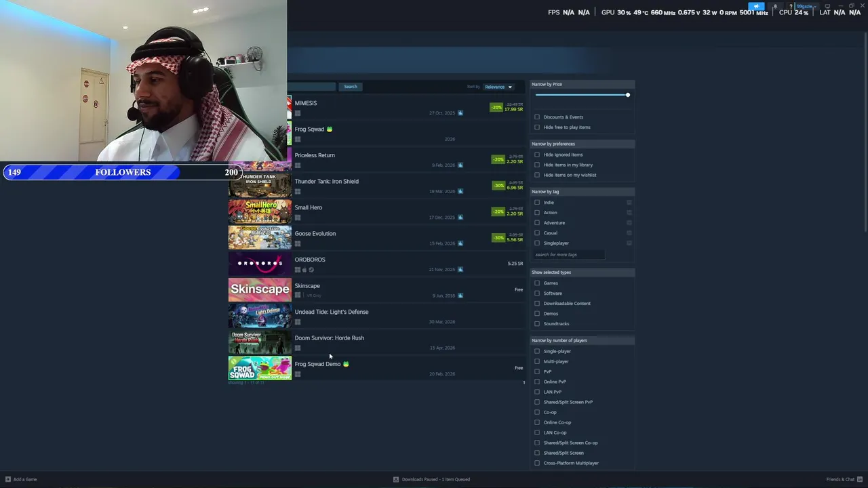Click the review icon beside MIMESIS date
Screen dimensions: 868x488
point(460,113)
